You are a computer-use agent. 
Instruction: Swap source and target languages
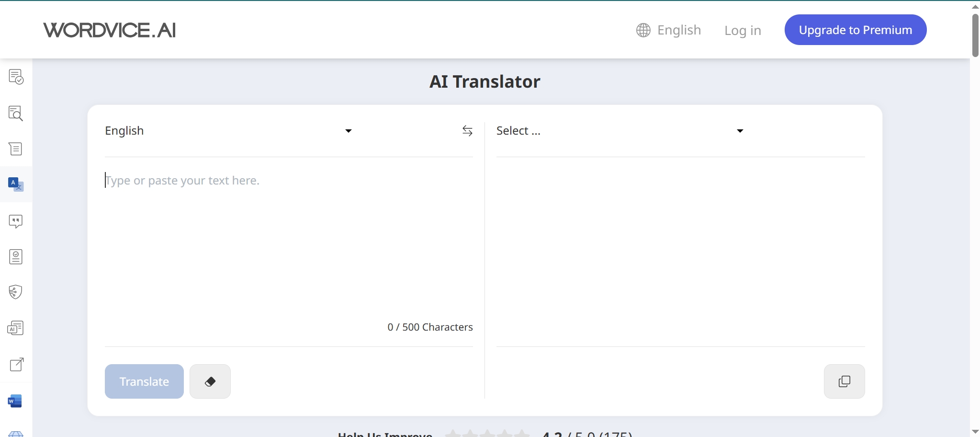[x=467, y=131]
